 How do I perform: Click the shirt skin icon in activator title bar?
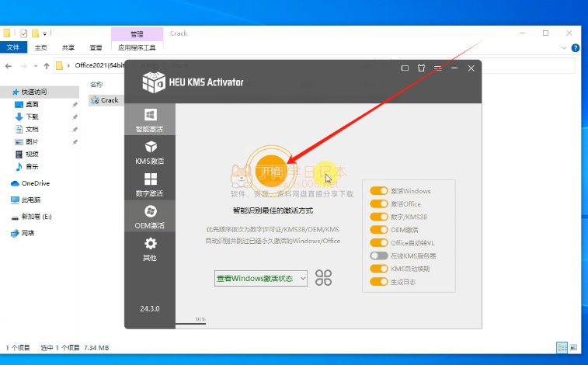coord(421,68)
